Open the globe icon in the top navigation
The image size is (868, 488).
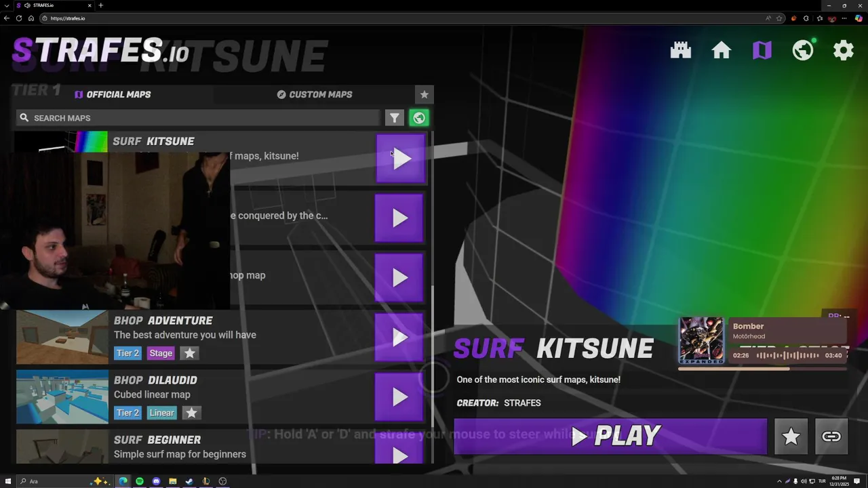(x=803, y=50)
